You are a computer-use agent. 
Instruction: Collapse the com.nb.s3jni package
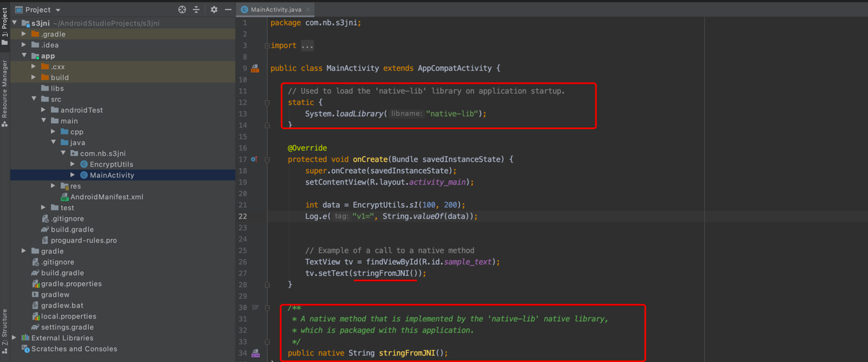pyautogui.click(x=63, y=153)
